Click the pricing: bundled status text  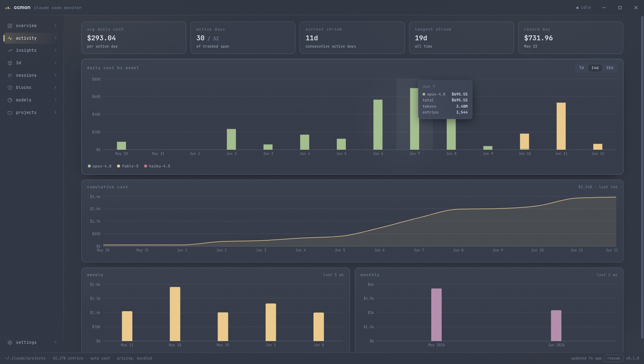click(134, 358)
